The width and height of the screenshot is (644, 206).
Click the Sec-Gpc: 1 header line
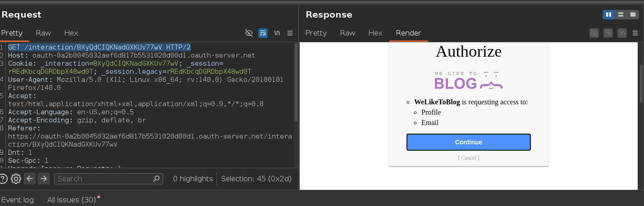click(28, 161)
